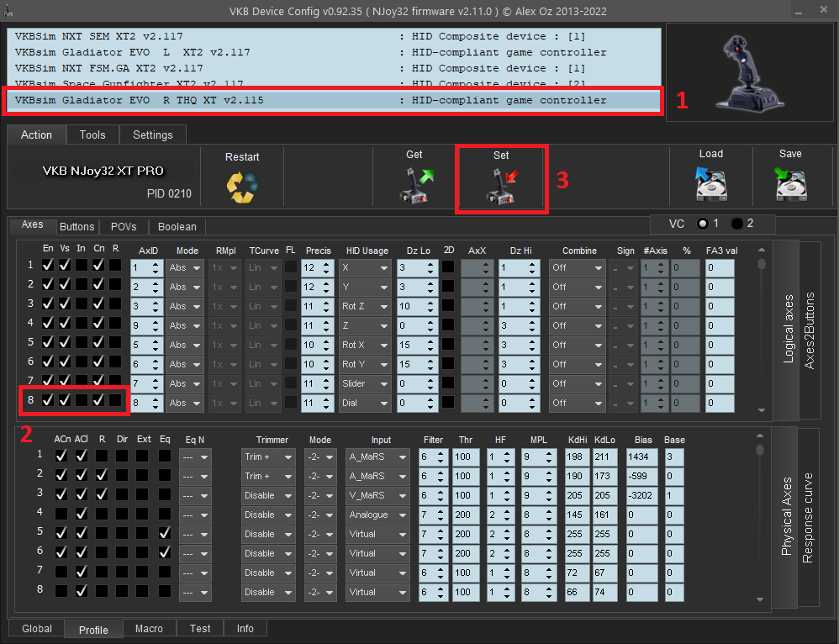Screen dimensions: 839x644
Task: Toggle 2D box for logical axis 1
Action: click(448, 267)
